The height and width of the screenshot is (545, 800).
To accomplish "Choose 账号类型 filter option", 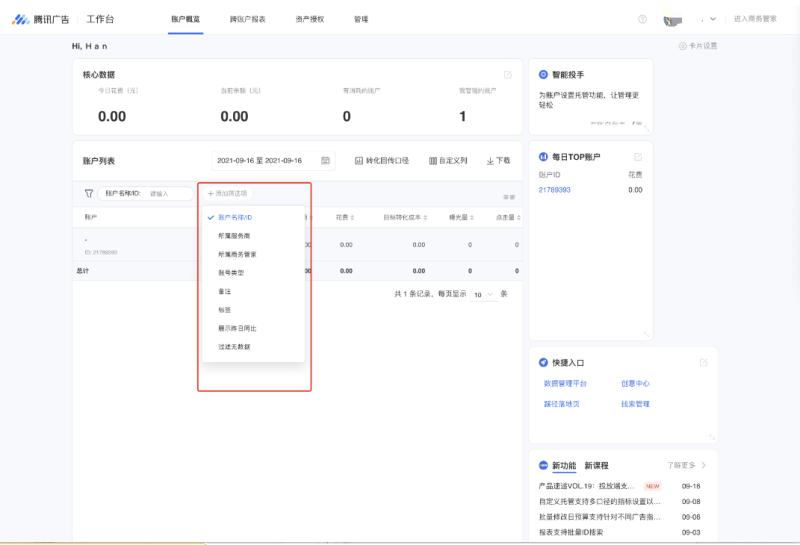I will tap(253, 272).
